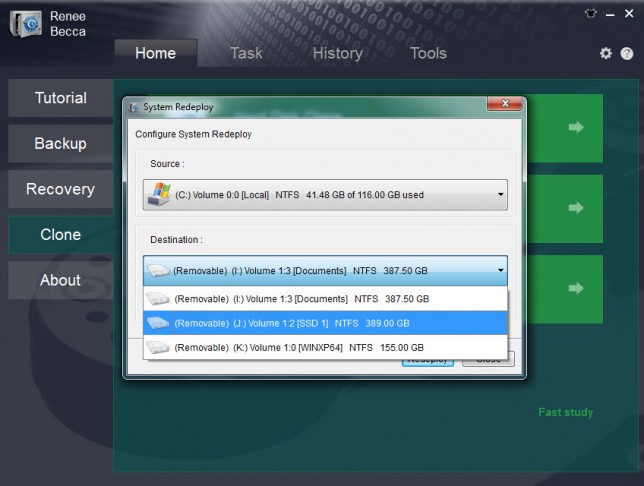Click the top green arrow icon

click(x=575, y=127)
